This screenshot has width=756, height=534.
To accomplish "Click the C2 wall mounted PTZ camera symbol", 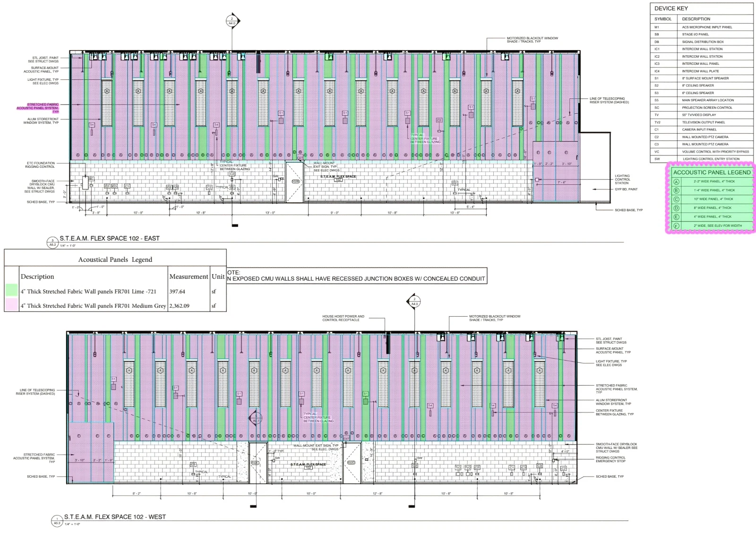I will (x=438, y=121).
